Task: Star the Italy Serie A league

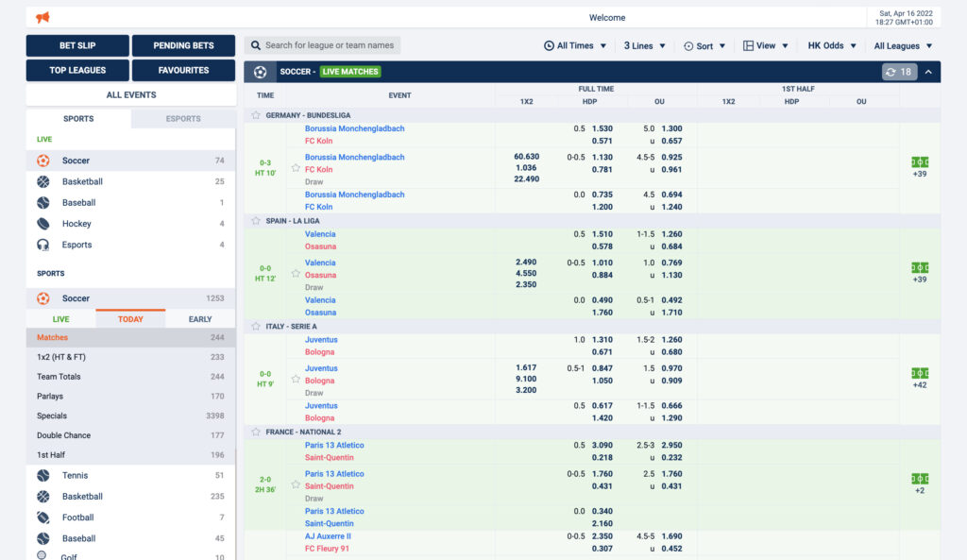Action: tap(256, 326)
